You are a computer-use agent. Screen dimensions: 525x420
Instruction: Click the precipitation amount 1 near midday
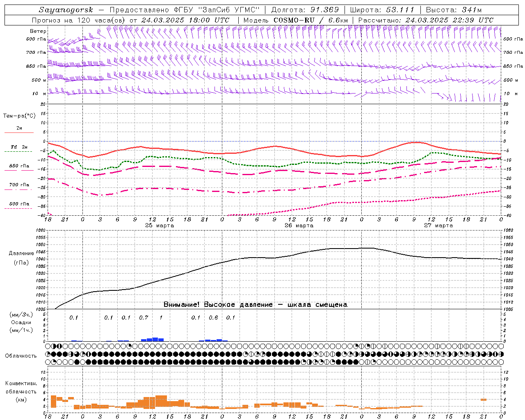161,317
